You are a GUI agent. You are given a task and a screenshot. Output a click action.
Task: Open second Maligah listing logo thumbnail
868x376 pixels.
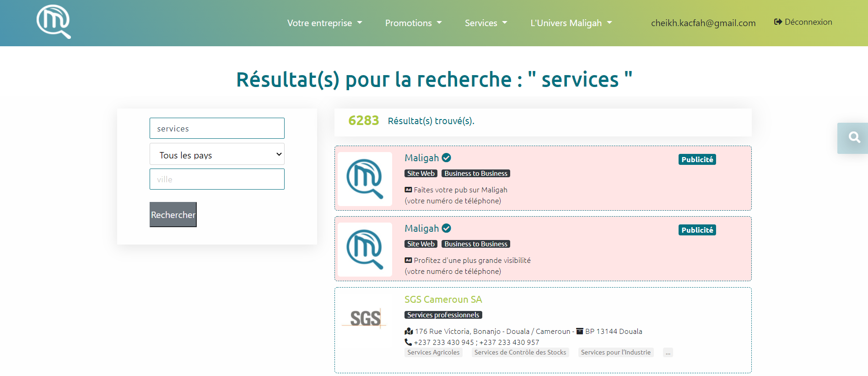pyautogui.click(x=365, y=249)
